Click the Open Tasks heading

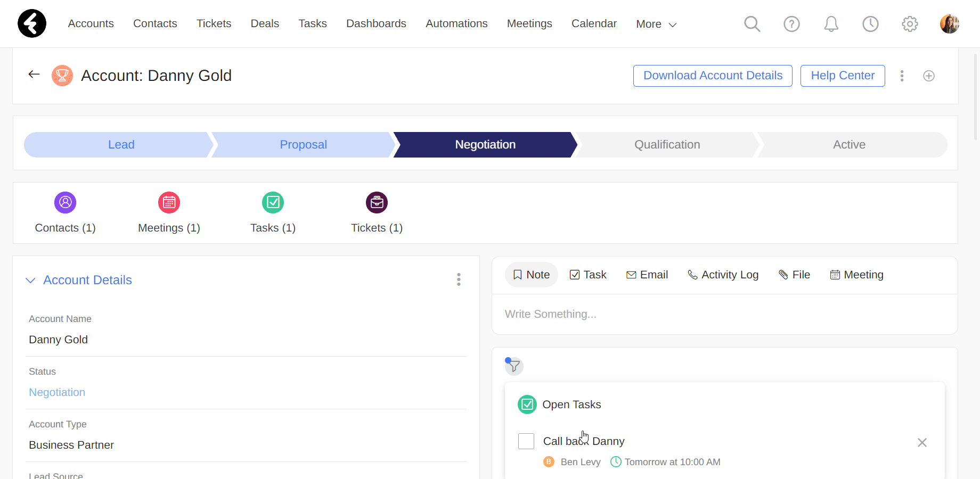[571, 404]
